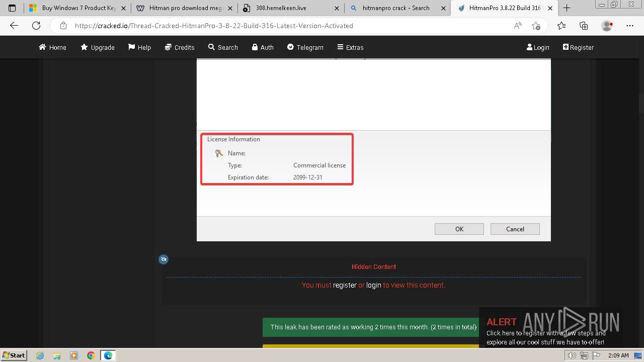
Task: Click Microsoft Edge taskbar button
Action: [108, 355]
